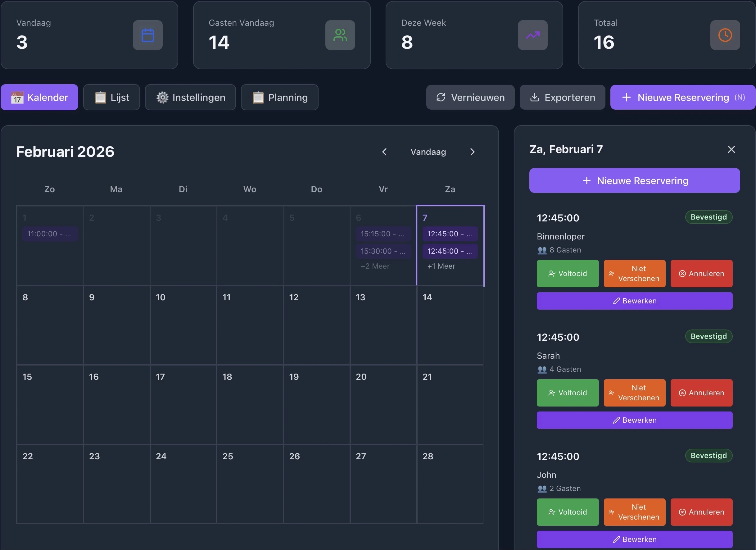
Task: Click the blue calendar icon on Vandaag card
Action: pyautogui.click(x=148, y=35)
